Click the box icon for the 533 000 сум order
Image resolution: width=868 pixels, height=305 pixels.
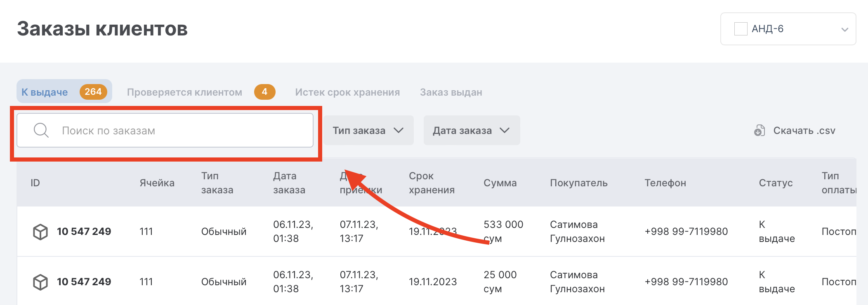pyautogui.click(x=40, y=232)
